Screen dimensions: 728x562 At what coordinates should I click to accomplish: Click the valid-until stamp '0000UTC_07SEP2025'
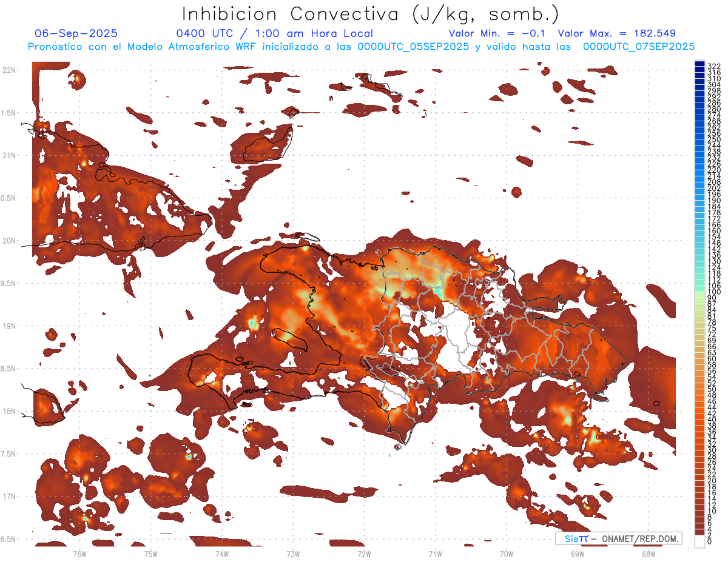pyautogui.click(x=639, y=46)
